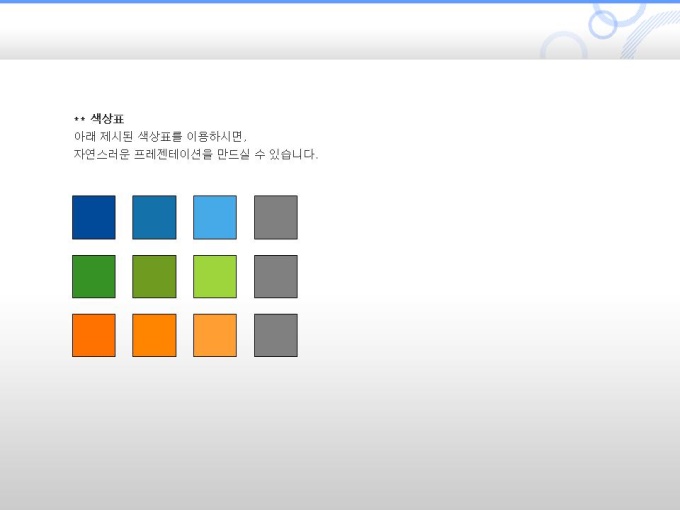The width and height of the screenshot is (680, 510).
Task: Choose the bright lime green swatch
Action: coord(215,276)
